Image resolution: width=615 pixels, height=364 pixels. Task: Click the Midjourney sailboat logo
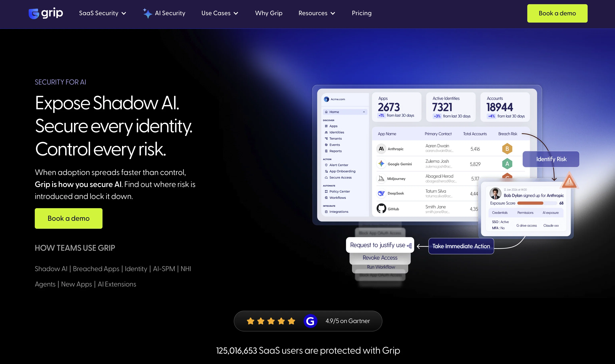(381, 179)
